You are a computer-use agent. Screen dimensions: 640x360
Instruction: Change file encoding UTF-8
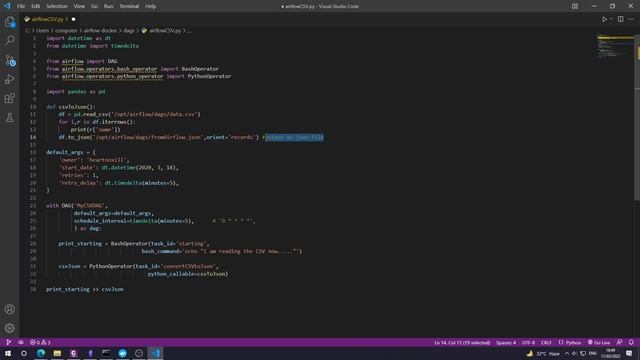[528, 342]
